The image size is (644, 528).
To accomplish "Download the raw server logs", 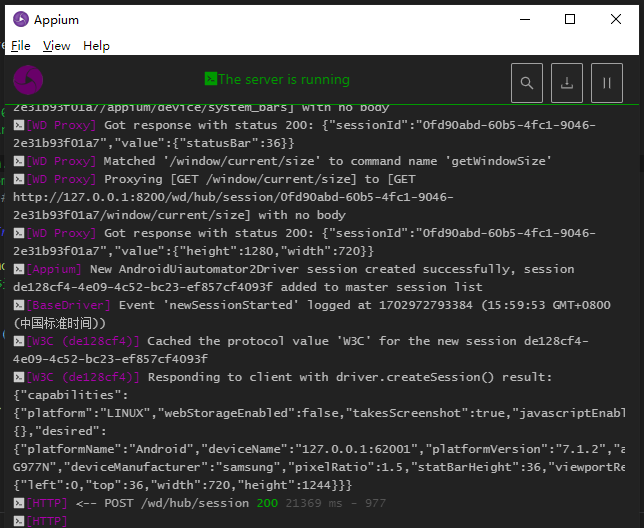I will (x=567, y=83).
